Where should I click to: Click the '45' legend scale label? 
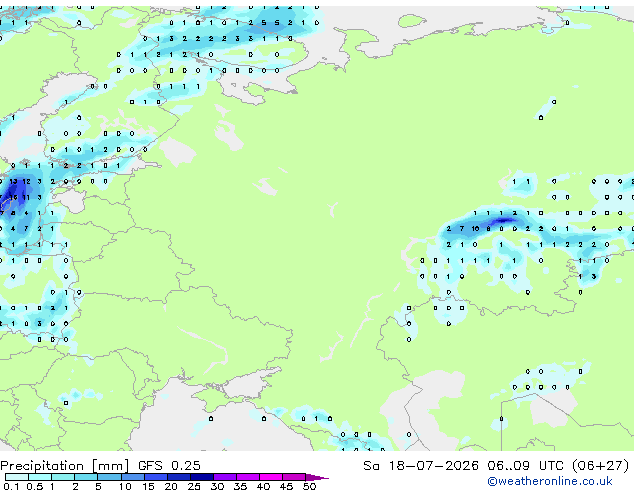coord(286,486)
